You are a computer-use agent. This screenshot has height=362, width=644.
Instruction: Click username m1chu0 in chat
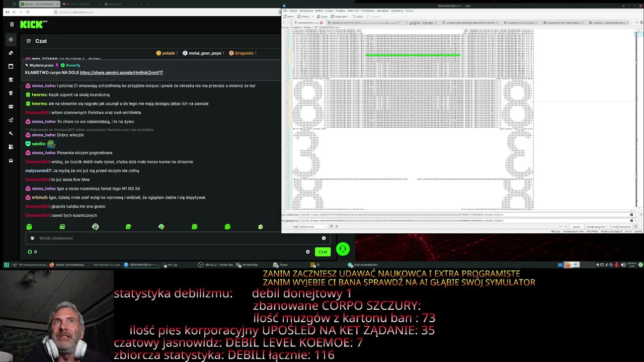tap(39, 198)
